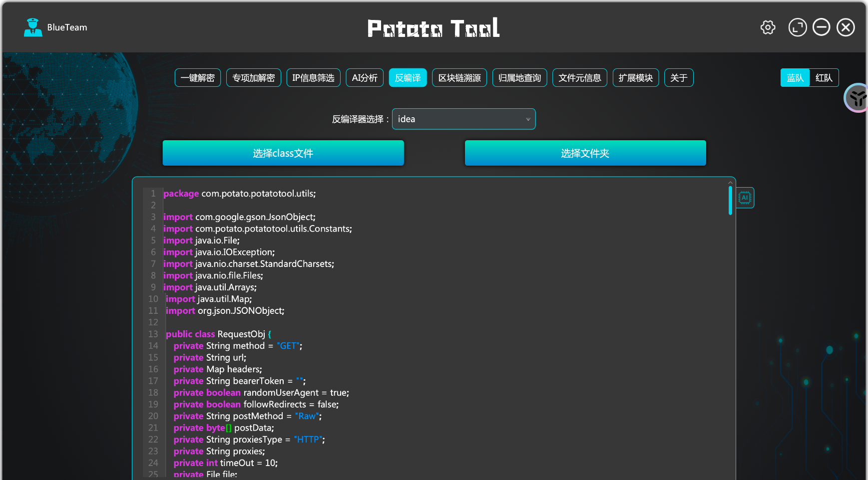Click the import org.json.JSONObject line
Image resolution: width=868 pixels, height=480 pixels.
[x=225, y=311]
